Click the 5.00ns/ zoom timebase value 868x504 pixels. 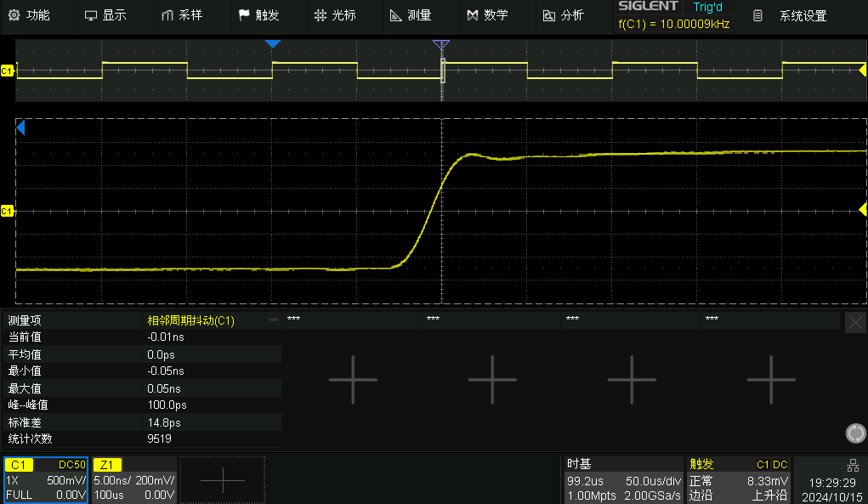click(x=112, y=480)
